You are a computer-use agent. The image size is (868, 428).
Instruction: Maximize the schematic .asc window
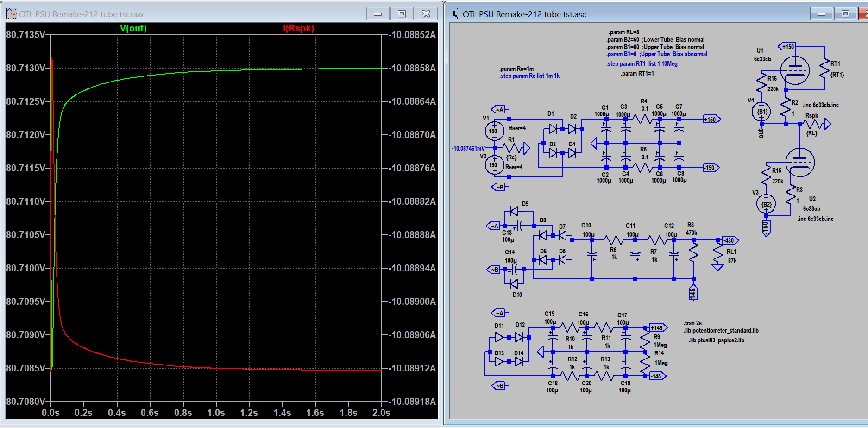point(845,14)
